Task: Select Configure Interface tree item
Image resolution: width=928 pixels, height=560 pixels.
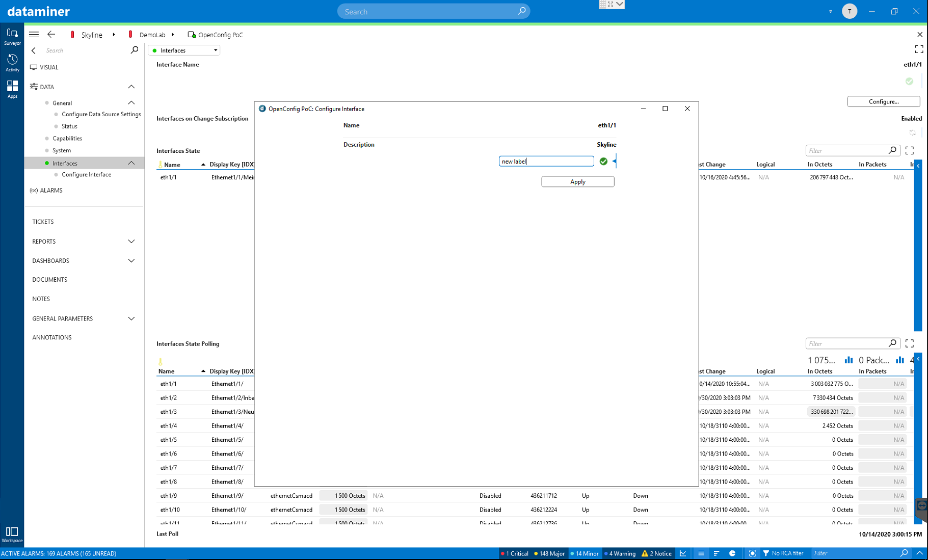Action: (86, 175)
